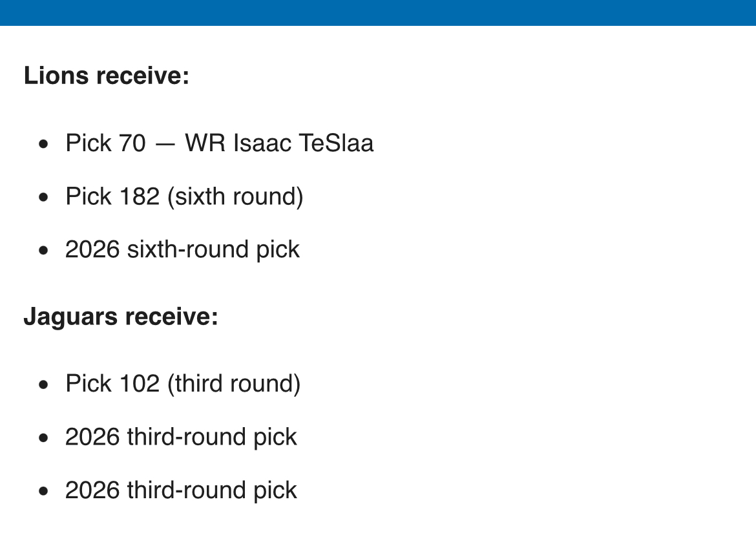The image size is (756, 537).
Task: Click the word "Jaguars" in the heading
Action: (x=71, y=317)
